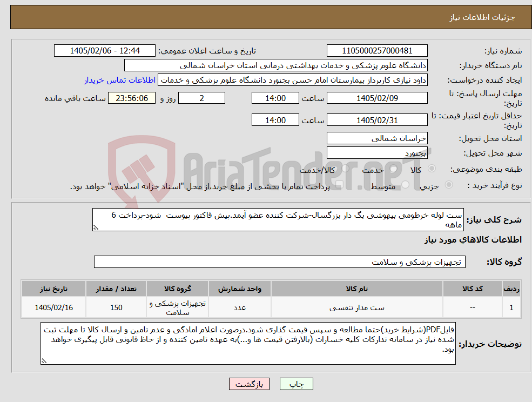Click the تاریخ نیاز column header
This screenshot has width=532, height=402.
[x=53, y=289]
